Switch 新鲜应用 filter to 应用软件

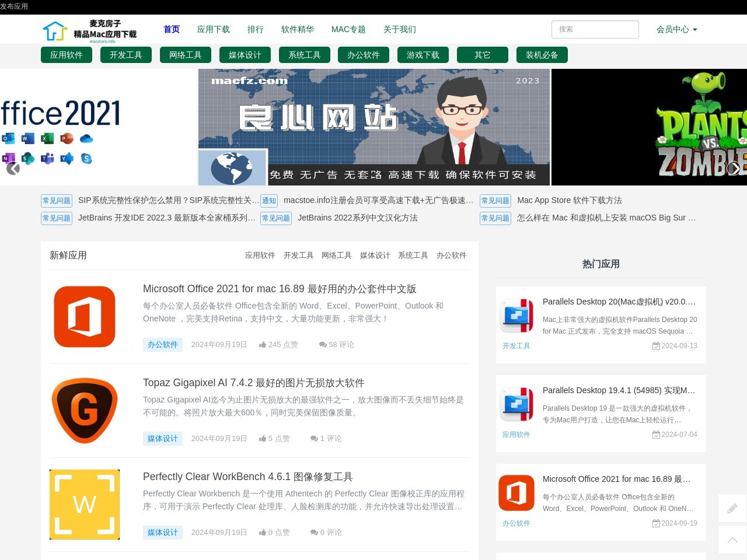click(260, 256)
